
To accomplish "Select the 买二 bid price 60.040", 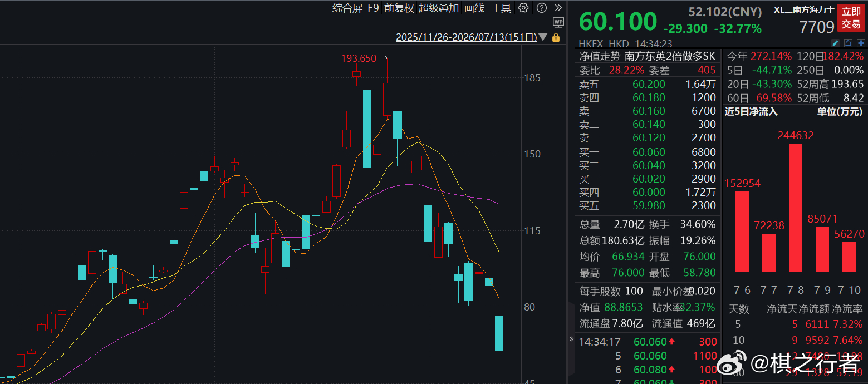I will point(649,165).
